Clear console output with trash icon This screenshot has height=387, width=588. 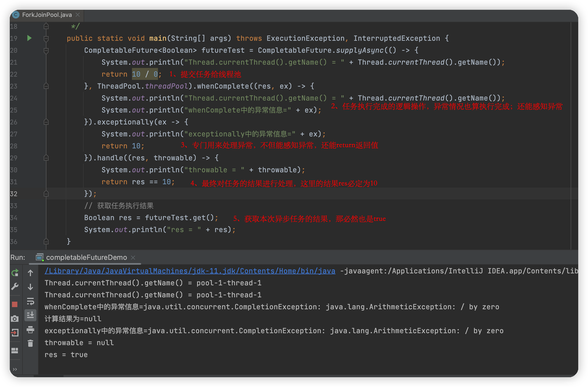[x=30, y=344]
